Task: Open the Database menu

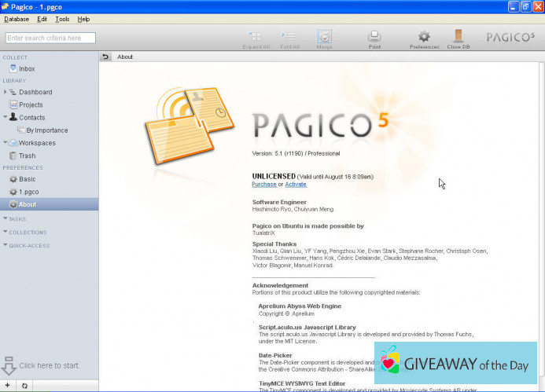Action: 16,19
